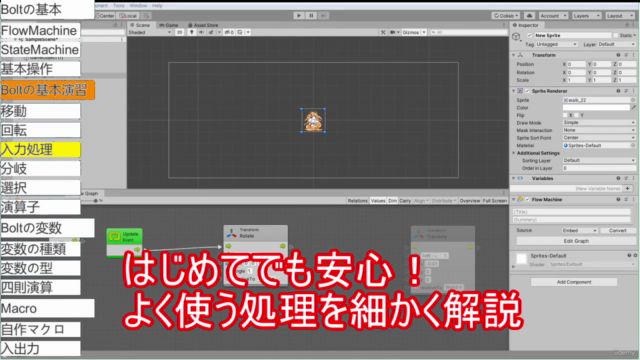Enable Flip X checkbox
The width and height of the screenshot is (640, 360).
(566, 115)
